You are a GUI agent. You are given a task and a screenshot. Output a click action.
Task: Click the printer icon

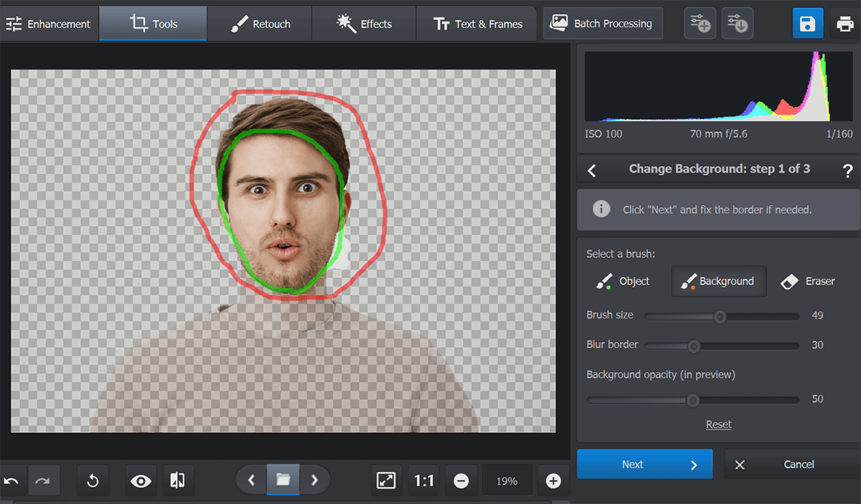point(844,24)
